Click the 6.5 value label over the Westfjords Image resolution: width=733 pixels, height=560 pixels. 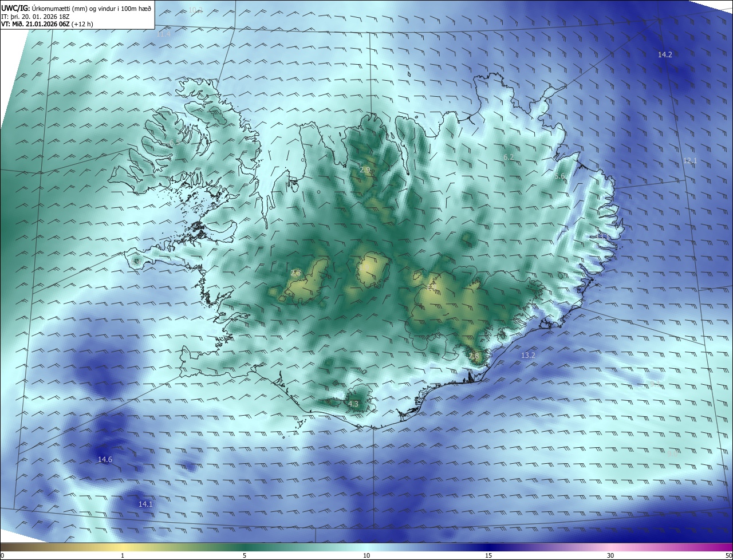click(175, 142)
